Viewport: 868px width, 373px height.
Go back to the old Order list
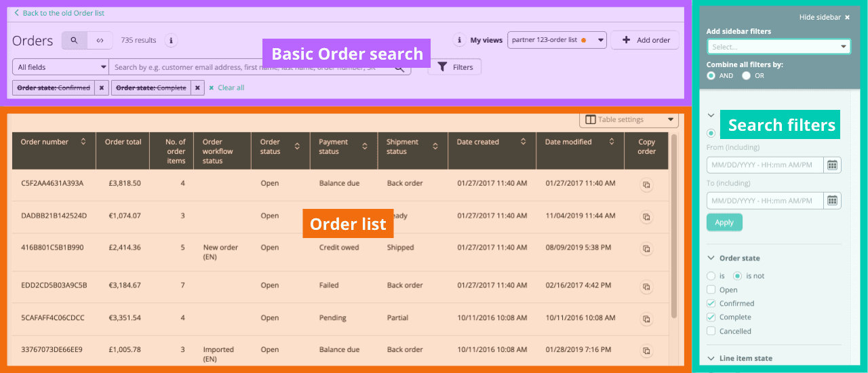tap(60, 13)
